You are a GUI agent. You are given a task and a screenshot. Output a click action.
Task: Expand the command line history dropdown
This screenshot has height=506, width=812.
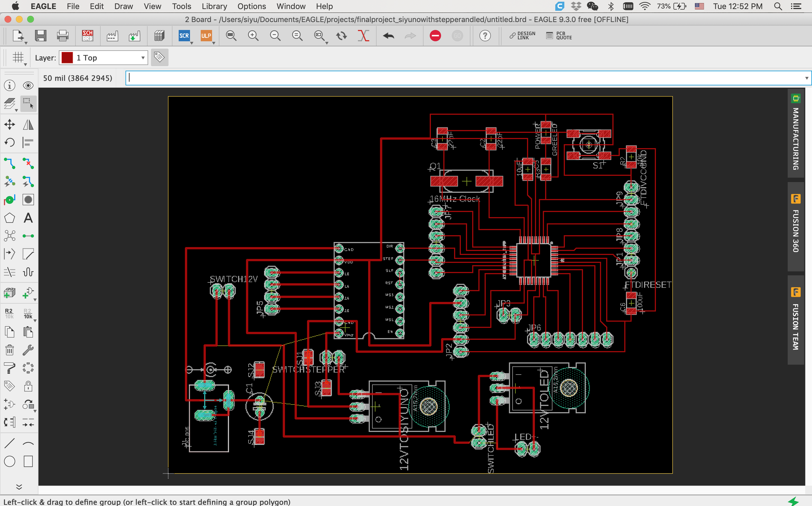[807, 78]
